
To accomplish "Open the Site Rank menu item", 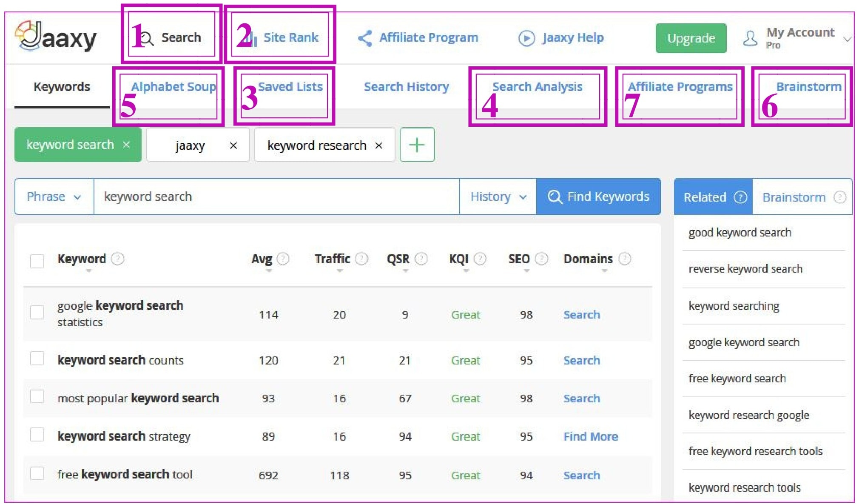I will (x=282, y=37).
